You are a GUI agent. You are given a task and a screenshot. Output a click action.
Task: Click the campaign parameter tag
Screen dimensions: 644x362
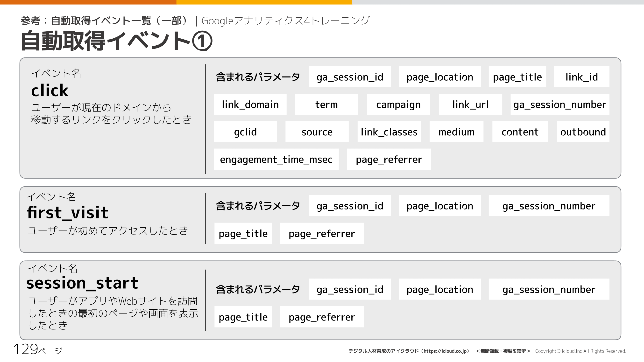tap(398, 104)
